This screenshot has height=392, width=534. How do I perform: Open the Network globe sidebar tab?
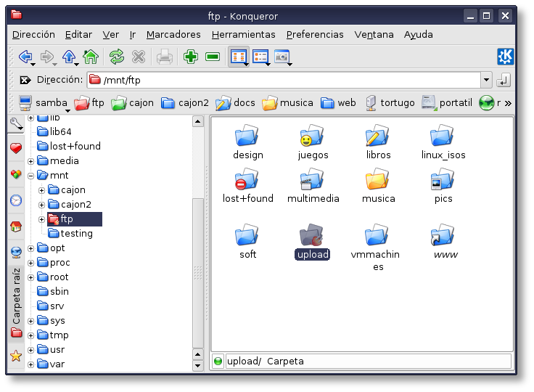16,252
